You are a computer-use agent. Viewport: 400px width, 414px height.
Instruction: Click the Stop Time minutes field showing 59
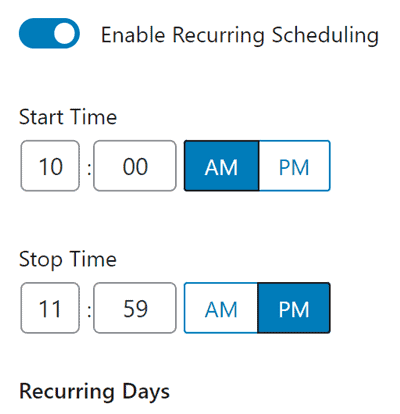pos(135,308)
